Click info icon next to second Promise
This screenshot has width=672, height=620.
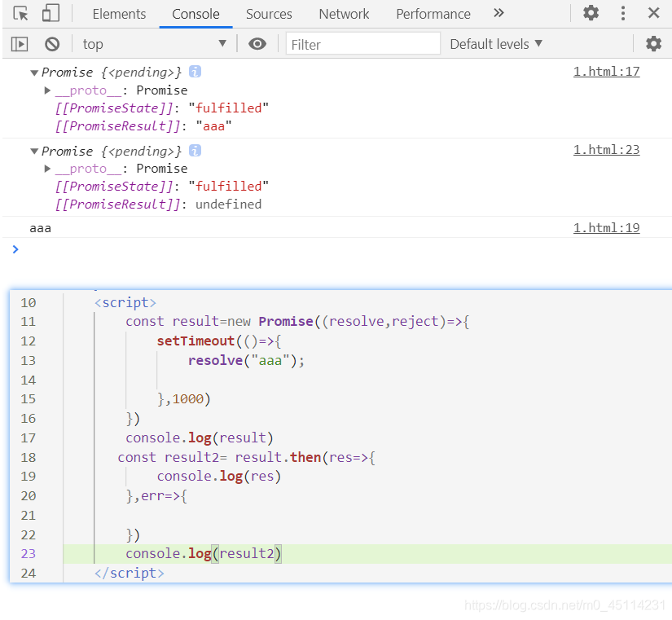click(x=195, y=151)
